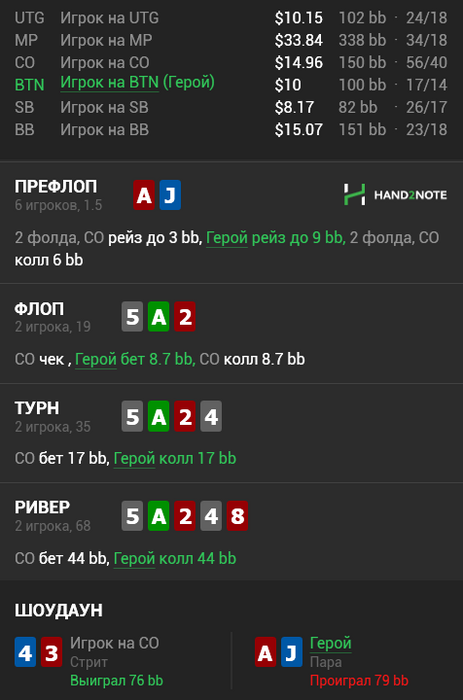Click the grey 4 card on the turn
Screen dimensions: 463x700
[211, 417]
